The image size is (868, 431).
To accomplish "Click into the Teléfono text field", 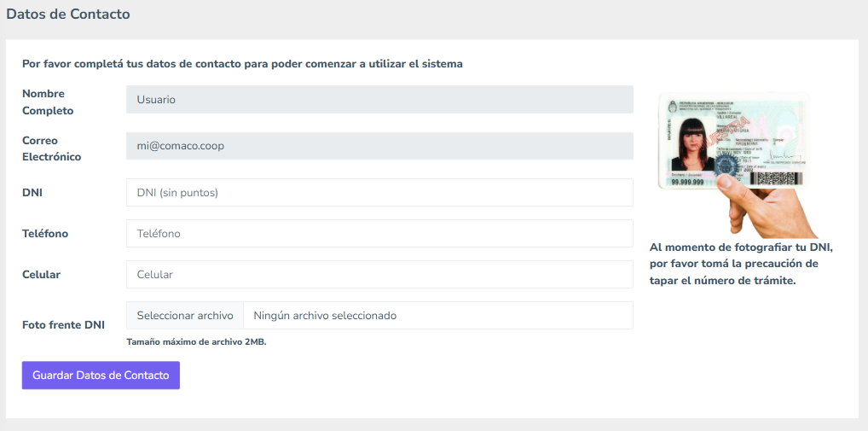I will pyautogui.click(x=379, y=234).
